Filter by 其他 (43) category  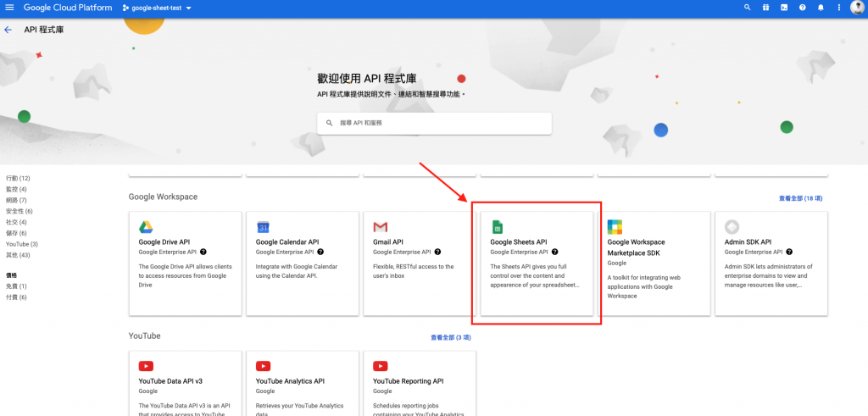coord(18,255)
